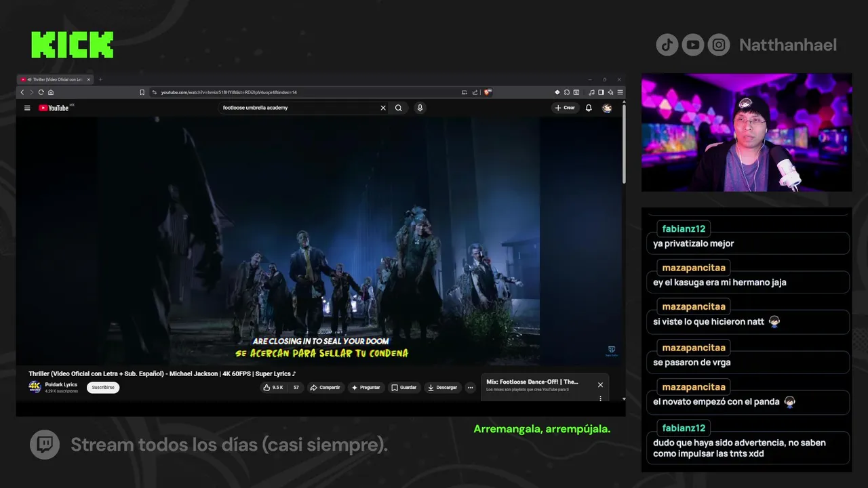Click the browser URL address field
Screen dimensions: 868x488
305,92
